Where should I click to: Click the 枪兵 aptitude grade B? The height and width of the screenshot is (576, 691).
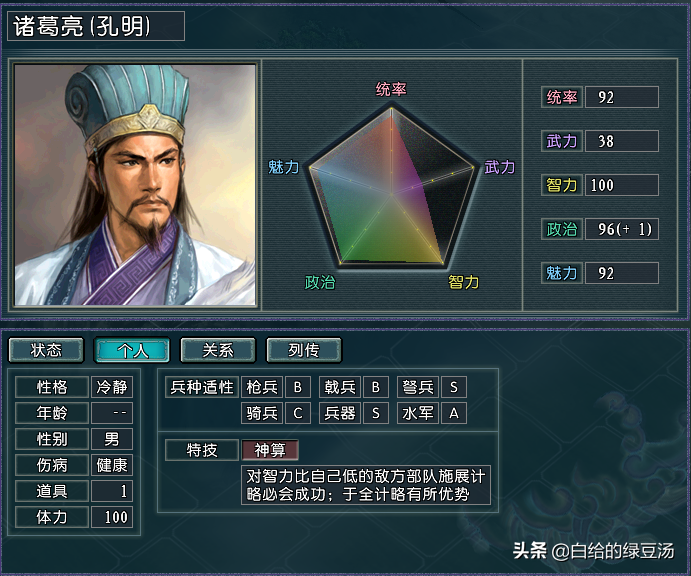[297, 387]
